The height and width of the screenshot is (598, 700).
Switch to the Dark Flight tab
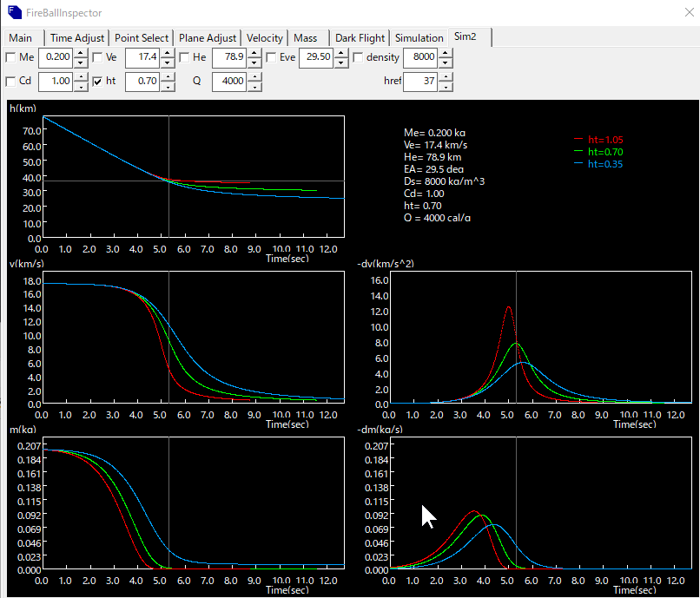360,38
